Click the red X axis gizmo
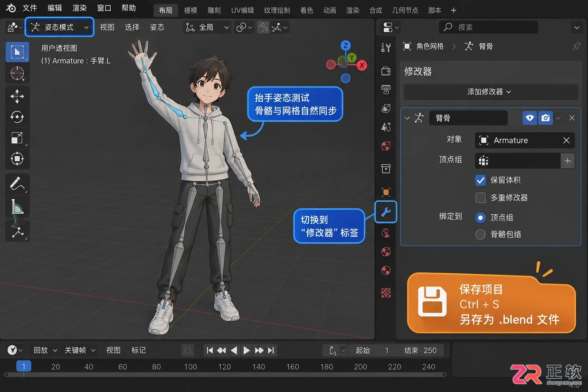The height and width of the screenshot is (392, 588). coord(362,65)
